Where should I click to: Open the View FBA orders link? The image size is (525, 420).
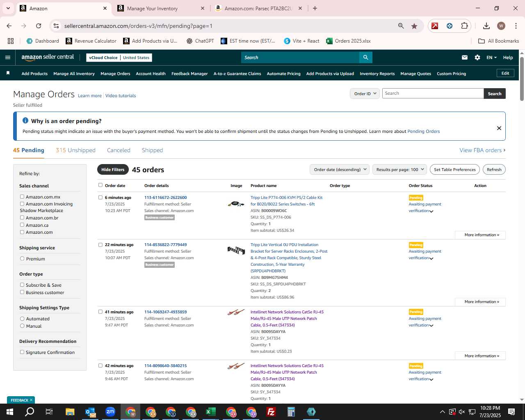(482, 150)
